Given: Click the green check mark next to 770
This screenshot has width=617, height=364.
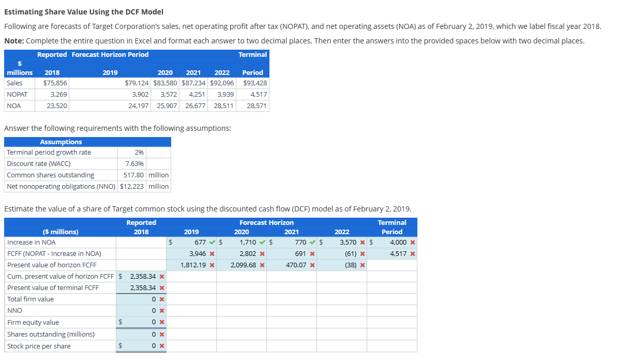Looking at the screenshot, I should tap(312, 242).
